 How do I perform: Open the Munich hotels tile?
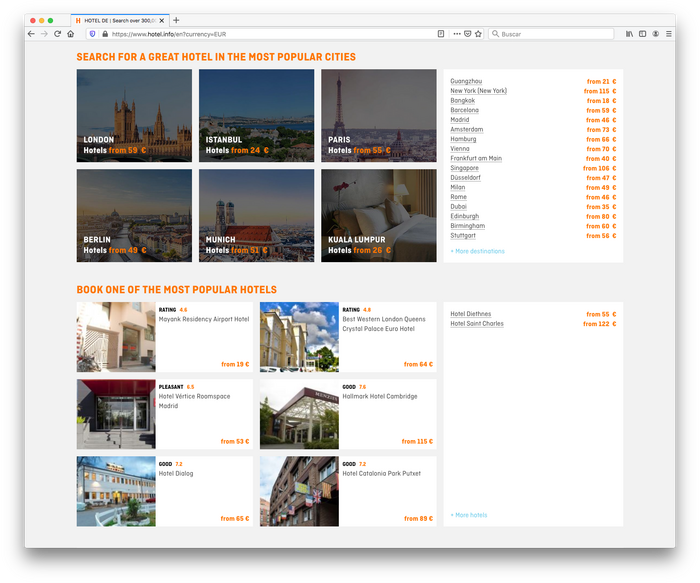[257, 216]
